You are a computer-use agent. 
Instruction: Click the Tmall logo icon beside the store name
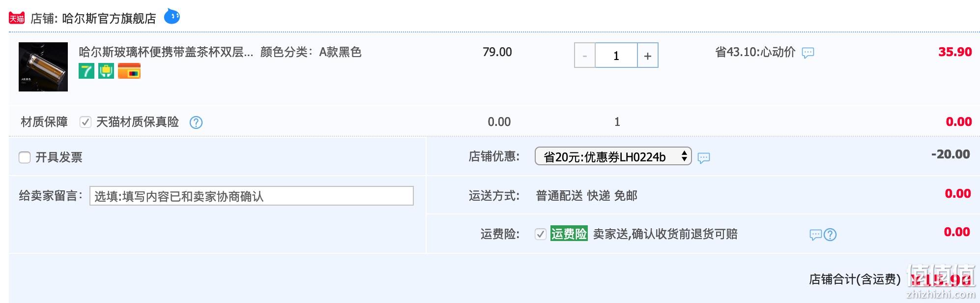17,18
